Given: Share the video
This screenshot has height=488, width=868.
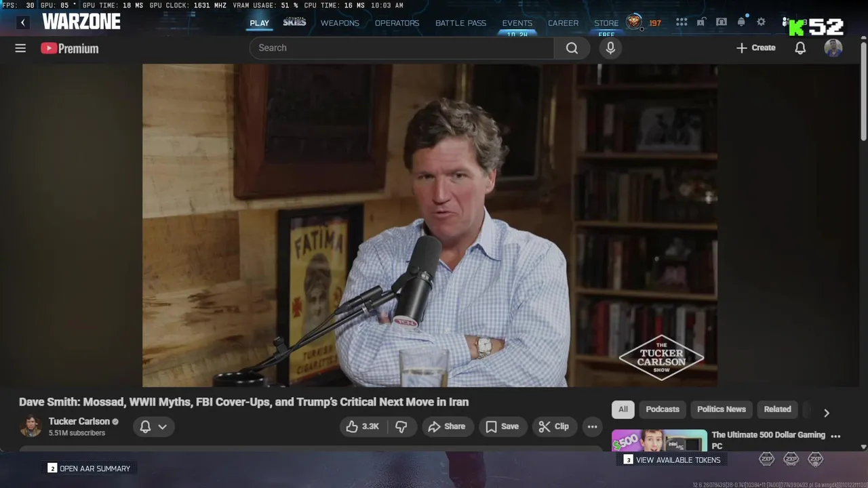Looking at the screenshot, I should (x=447, y=426).
